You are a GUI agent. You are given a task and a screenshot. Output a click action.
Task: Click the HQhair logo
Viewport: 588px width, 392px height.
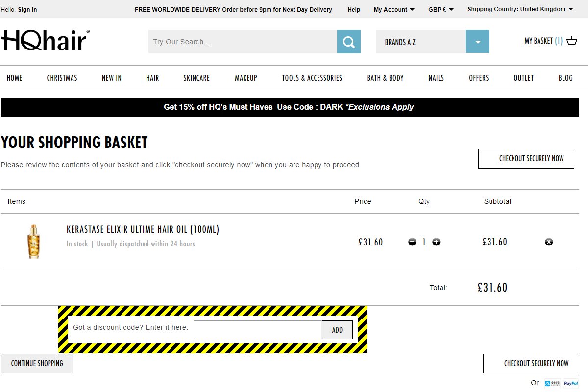tap(44, 39)
